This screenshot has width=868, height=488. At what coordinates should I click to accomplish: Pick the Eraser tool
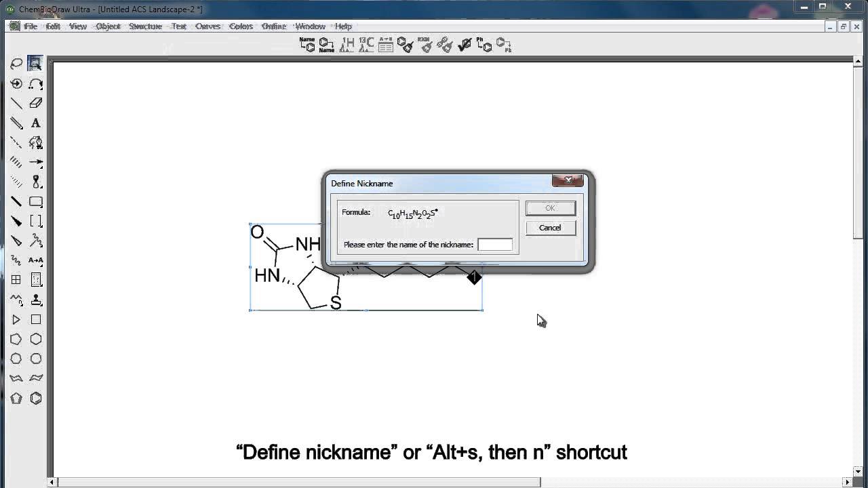(x=35, y=103)
